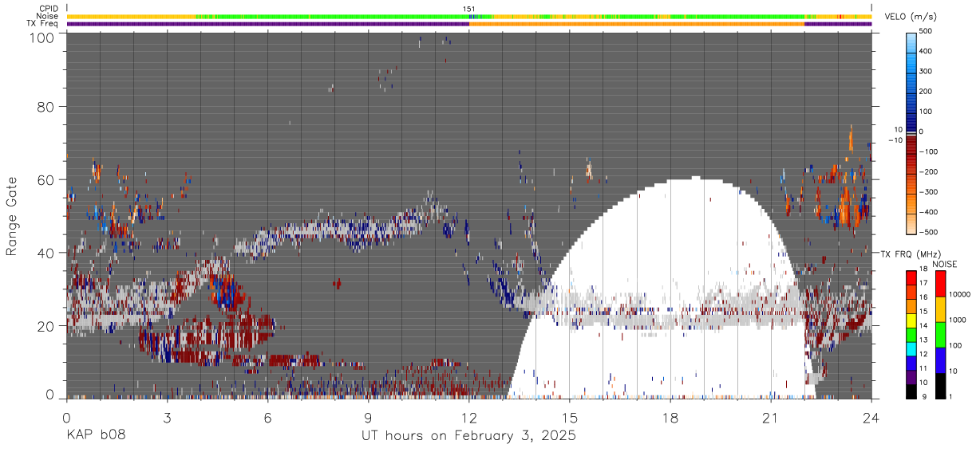Screen dimensions: 980x452
Task: Click the 17 MHz tick on the TX FRQ scale
Action: (924, 285)
